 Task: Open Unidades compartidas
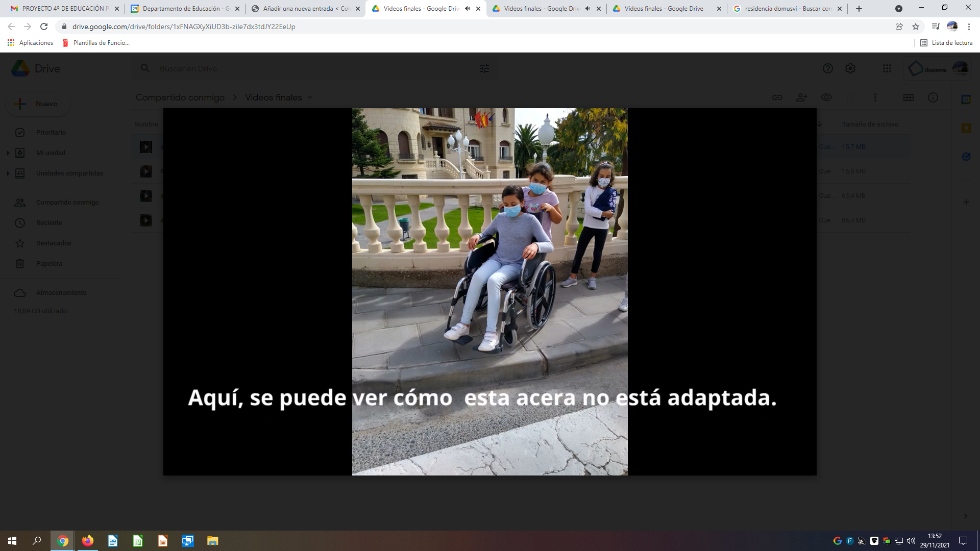(x=69, y=173)
